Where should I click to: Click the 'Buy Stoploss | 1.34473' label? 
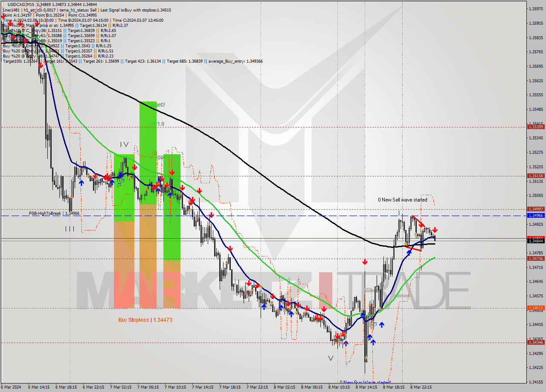[x=145, y=320]
